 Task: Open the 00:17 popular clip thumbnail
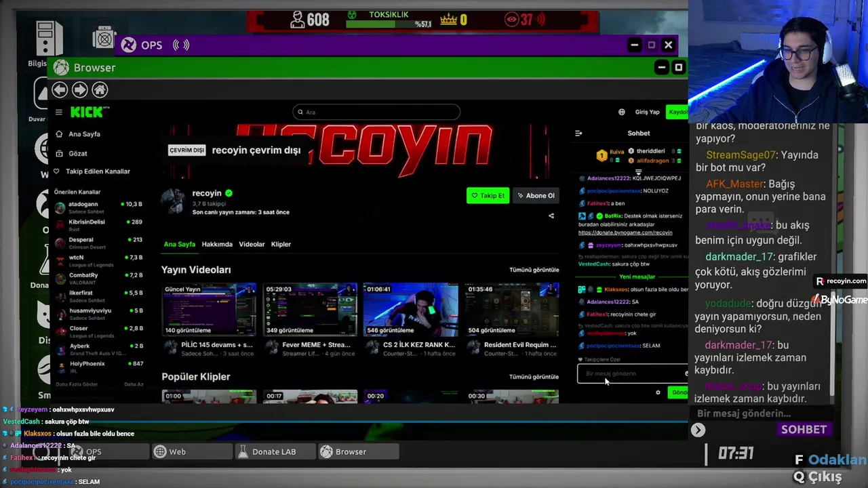(x=310, y=396)
